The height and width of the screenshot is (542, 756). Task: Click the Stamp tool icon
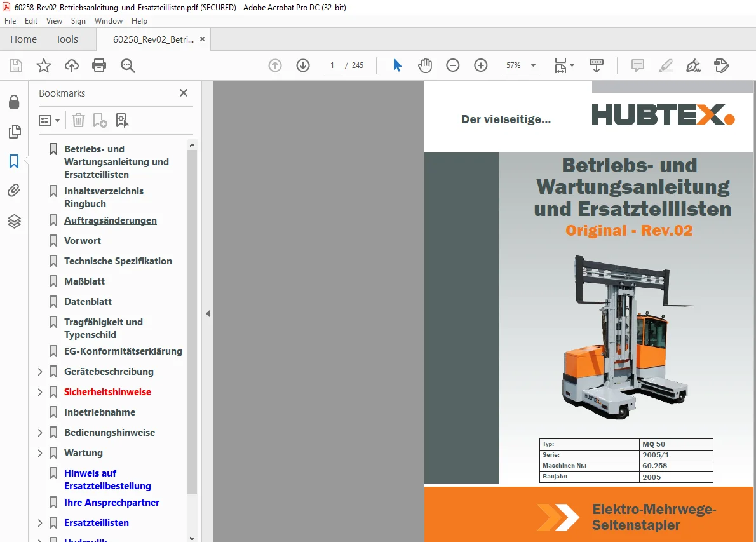pos(721,65)
